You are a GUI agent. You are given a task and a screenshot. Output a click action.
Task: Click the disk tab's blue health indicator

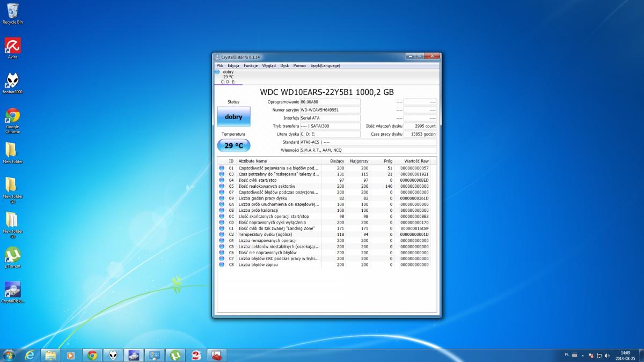click(217, 71)
